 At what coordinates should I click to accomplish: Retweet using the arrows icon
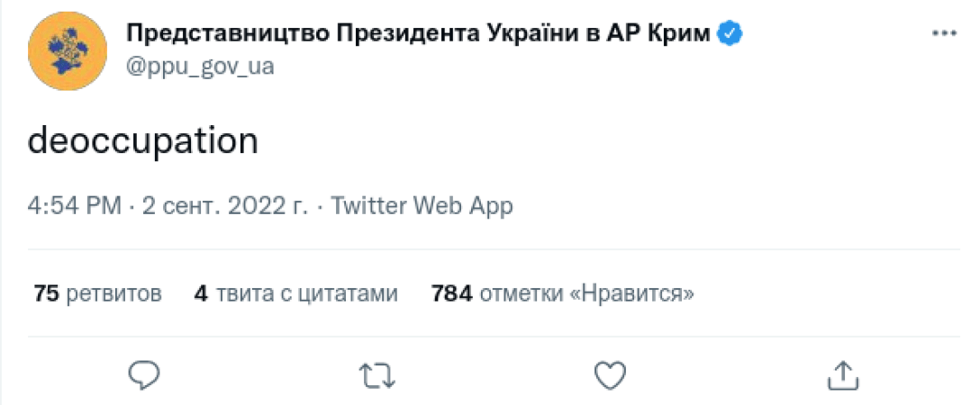pos(377,374)
